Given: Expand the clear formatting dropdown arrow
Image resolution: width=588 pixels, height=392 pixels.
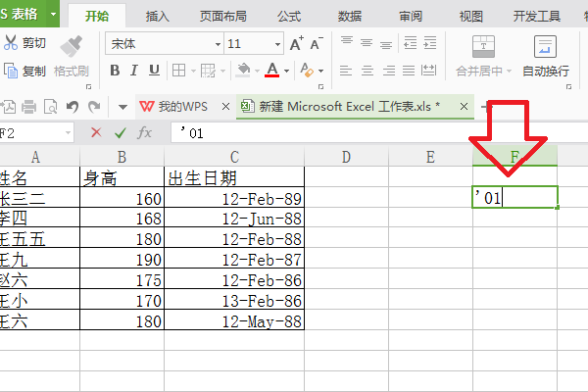Looking at the screenshot, I should (x=321, y=71).
